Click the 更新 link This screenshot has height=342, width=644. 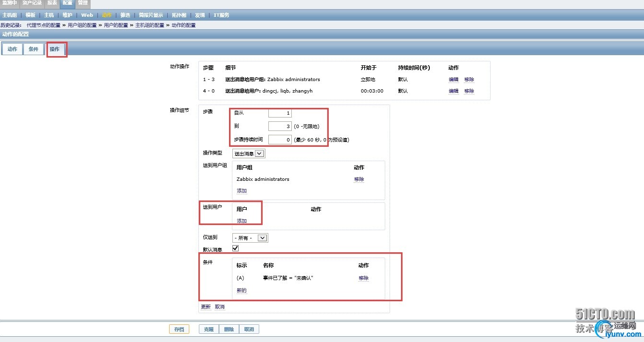point(206,307)
